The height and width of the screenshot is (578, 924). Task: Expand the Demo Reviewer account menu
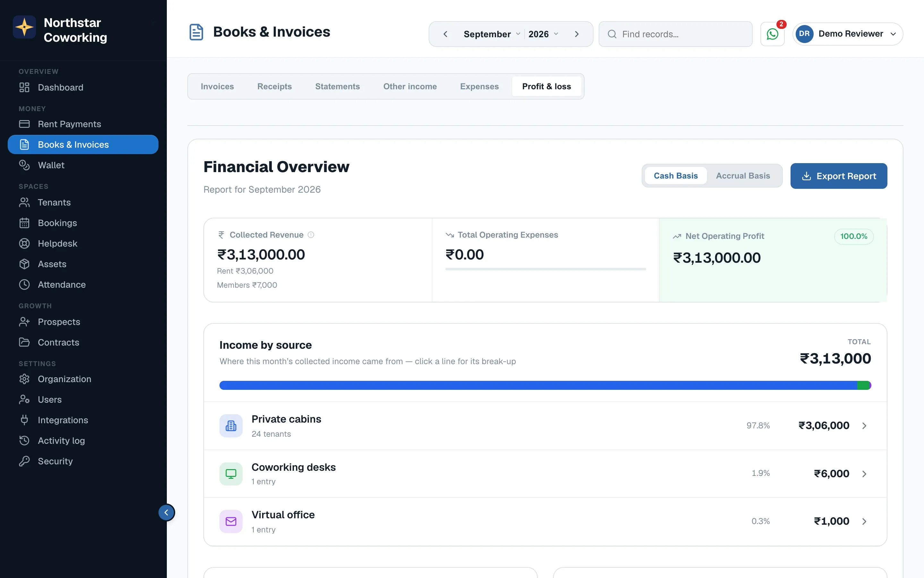(848, 34)
